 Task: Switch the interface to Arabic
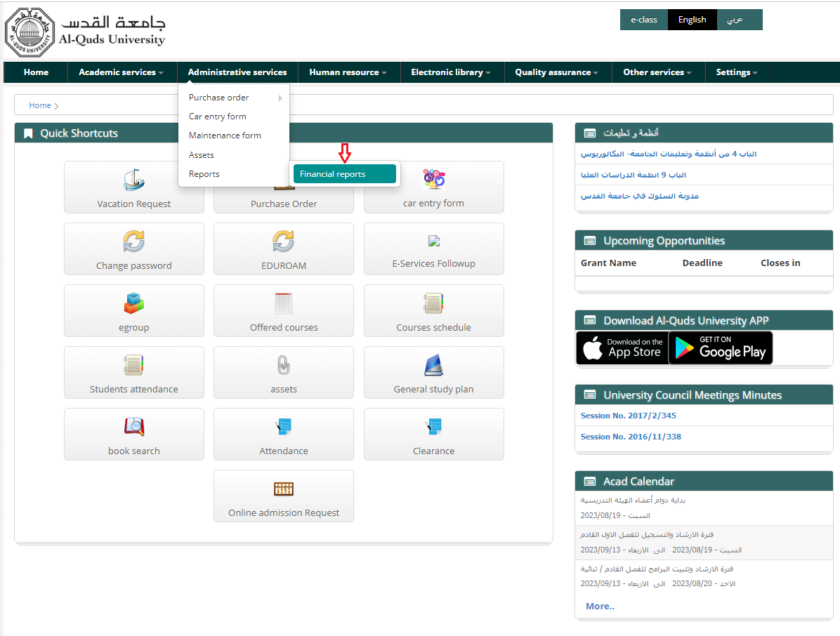[740, 20]
